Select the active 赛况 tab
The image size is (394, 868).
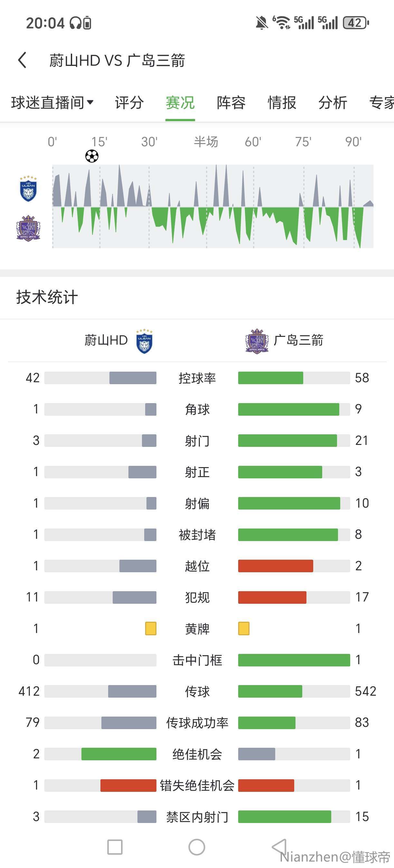coord(180,103)
